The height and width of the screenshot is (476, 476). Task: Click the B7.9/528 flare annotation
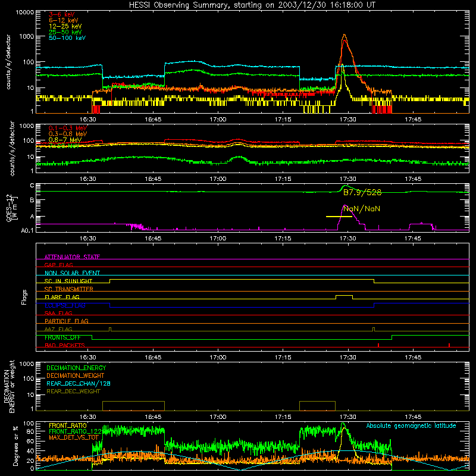pyautogui.click(x=362, y=192)
